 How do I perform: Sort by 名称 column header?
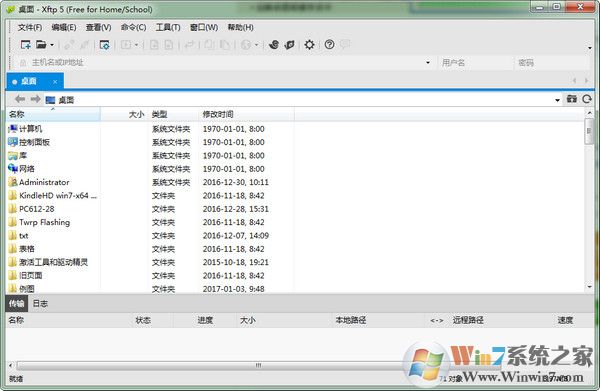click(53, 114)
